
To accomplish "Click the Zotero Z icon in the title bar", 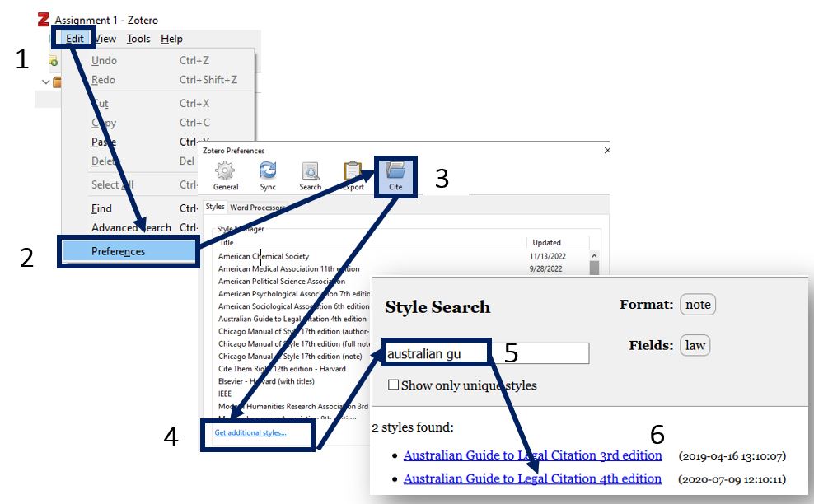I will [x=43, y=20].
